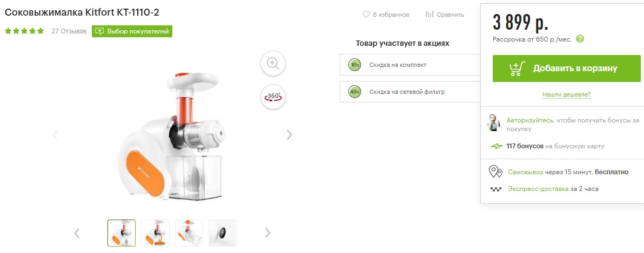Open the 27 Отзывов reviews link
This screenshot has height=253, width=644.
tap(69, 31)
